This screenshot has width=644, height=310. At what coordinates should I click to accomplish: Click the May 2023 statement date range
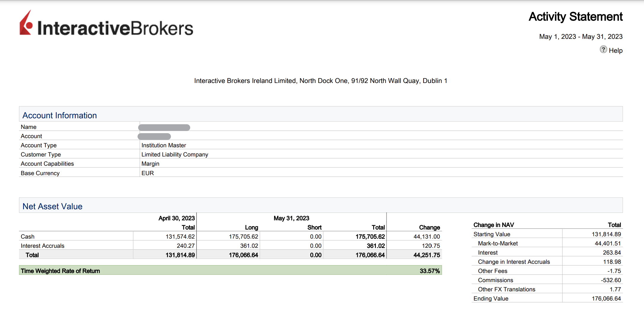581,37
